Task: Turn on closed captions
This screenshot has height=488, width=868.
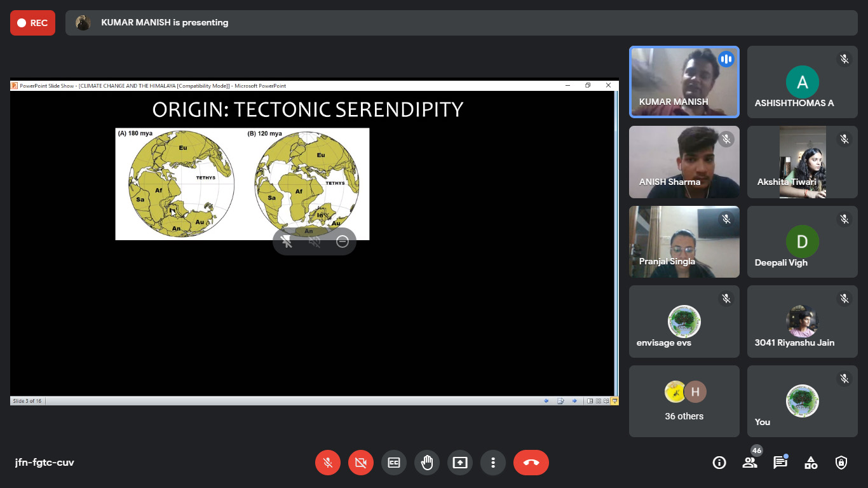Action: pos(394,463)
